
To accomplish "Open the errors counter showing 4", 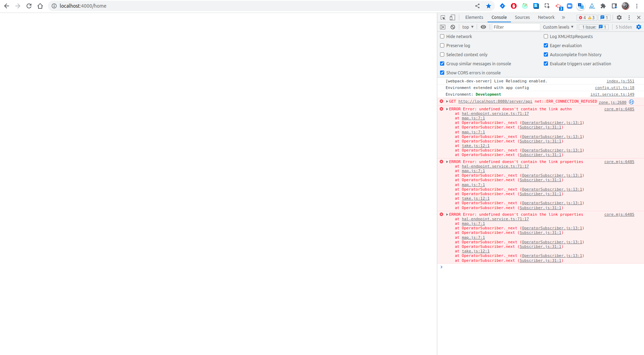I will (583, 17).
